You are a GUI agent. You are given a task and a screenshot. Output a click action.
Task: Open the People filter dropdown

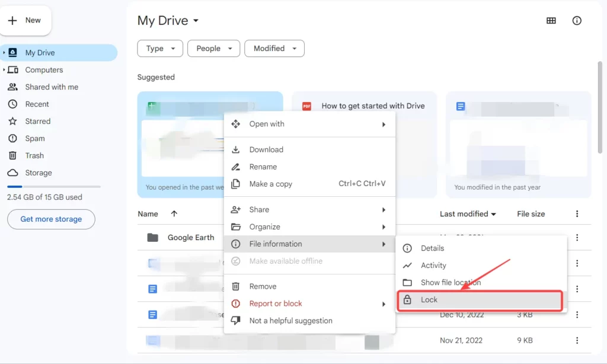click(213, 49)
